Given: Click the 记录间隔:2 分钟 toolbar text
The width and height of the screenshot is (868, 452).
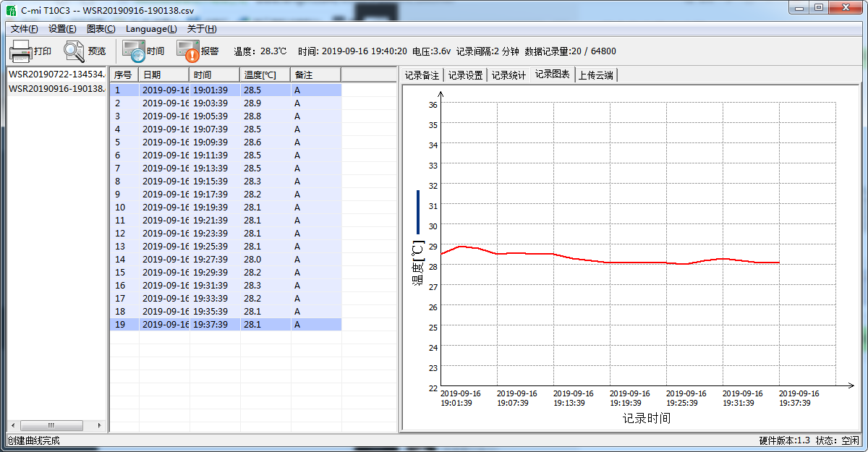Looking at the screenshot, I should point(488,51).
